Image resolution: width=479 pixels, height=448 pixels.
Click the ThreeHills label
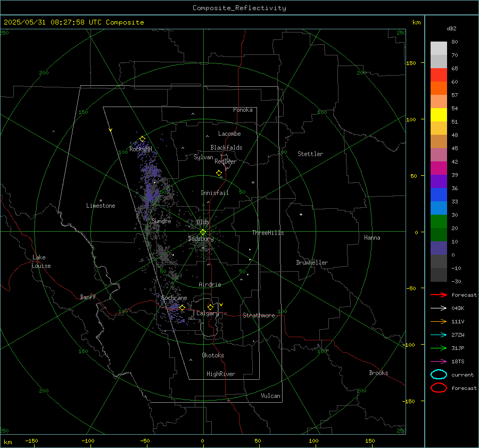[268, 233]
